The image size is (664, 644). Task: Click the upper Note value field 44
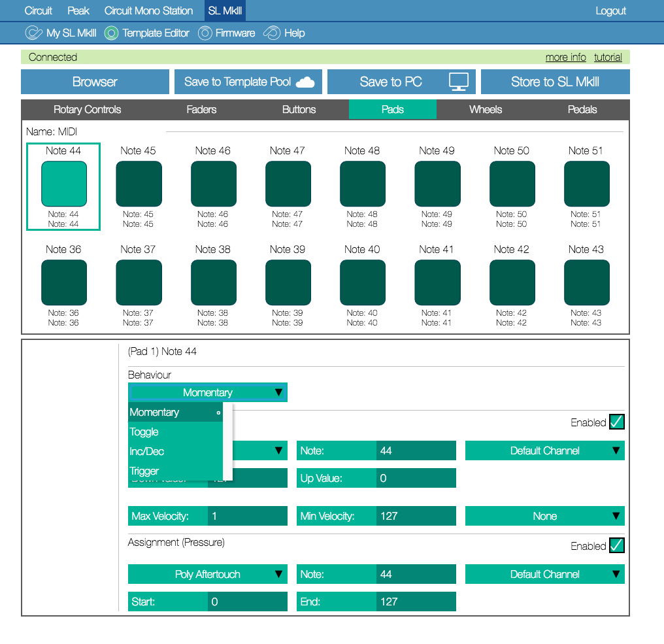click(x=416, y=450)
